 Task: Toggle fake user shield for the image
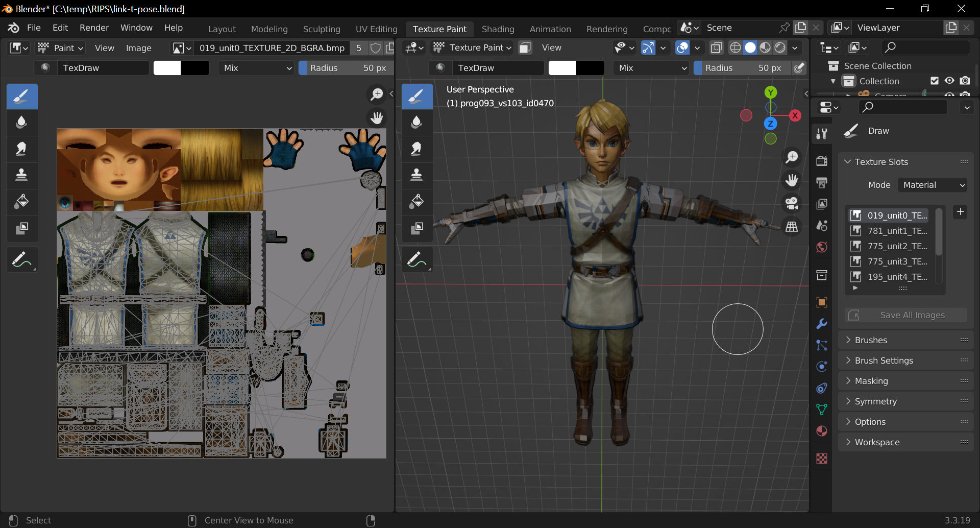point(376,48)
